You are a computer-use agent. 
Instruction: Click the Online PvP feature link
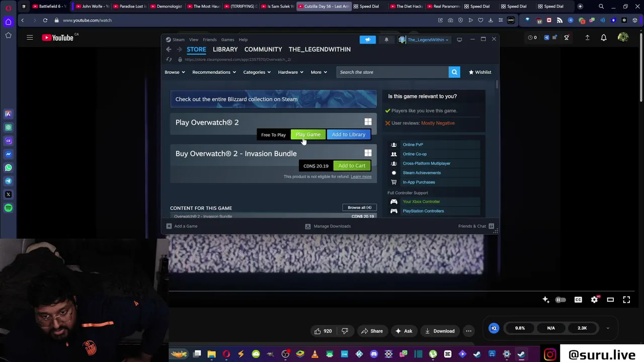413,145
